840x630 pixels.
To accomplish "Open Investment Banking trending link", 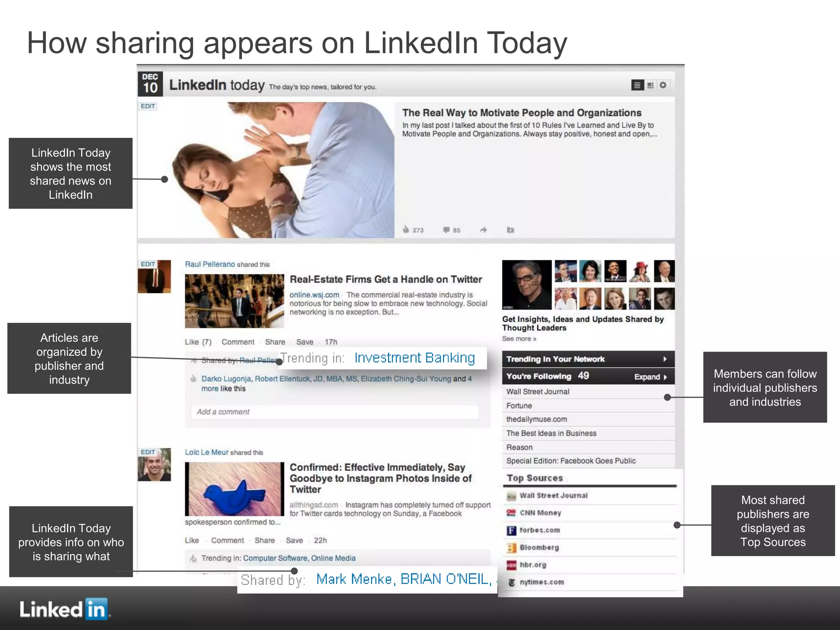I will 415,358.
